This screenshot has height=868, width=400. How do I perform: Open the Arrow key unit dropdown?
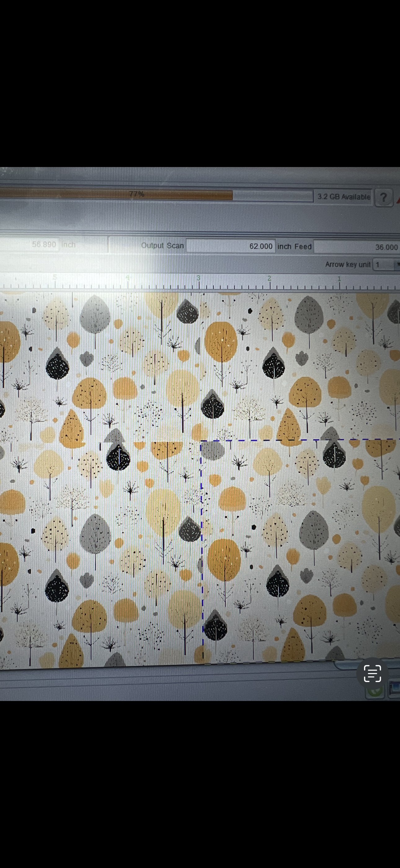pos(397,265)
